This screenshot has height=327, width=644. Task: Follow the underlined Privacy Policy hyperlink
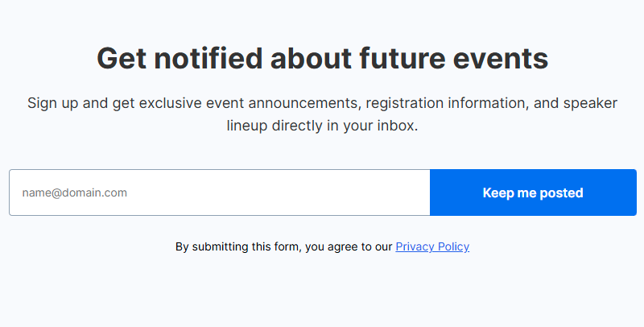pyautogui.click(x=432, y=246)
